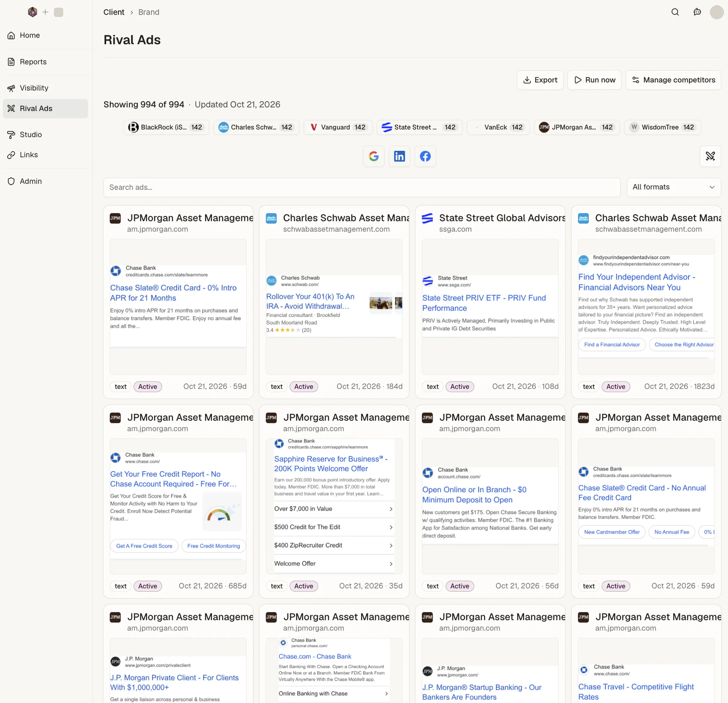
Task: Expand Welcome Offer row
Action: pyautogui.click(x=334, y=564)
